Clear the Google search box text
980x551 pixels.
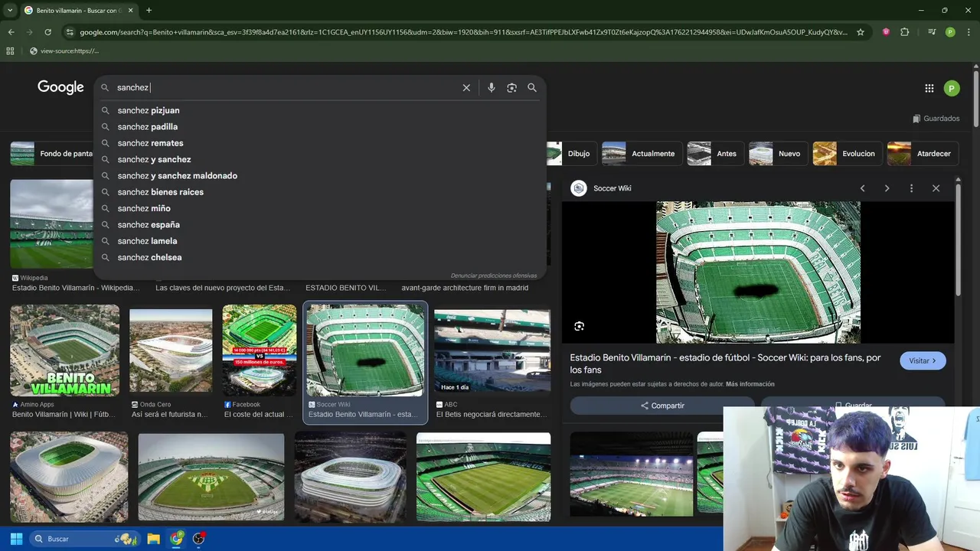tap(466, 88)
